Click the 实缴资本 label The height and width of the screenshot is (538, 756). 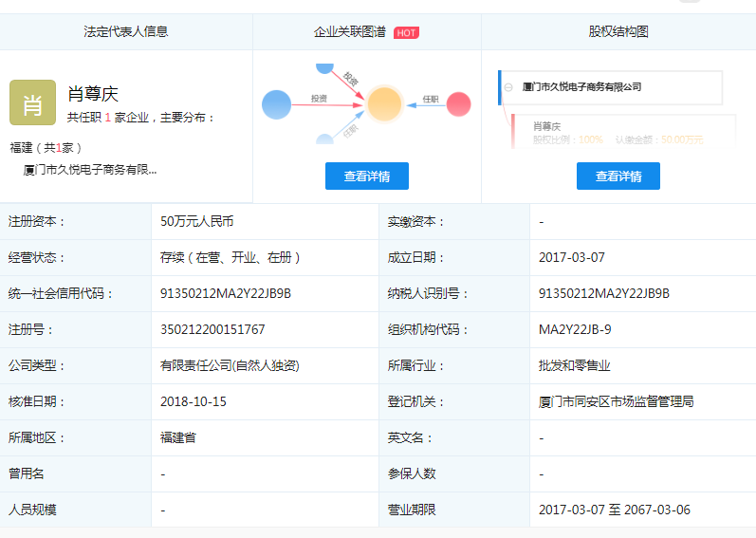coord(415,221)
